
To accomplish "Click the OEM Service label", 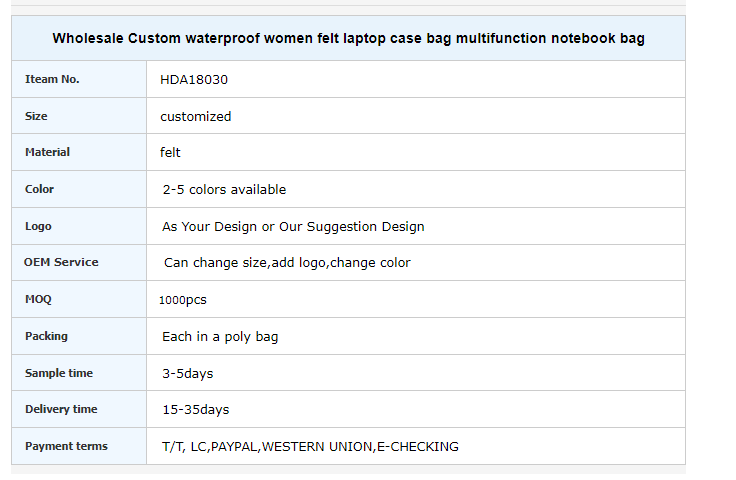I will (x=61, y=262).
